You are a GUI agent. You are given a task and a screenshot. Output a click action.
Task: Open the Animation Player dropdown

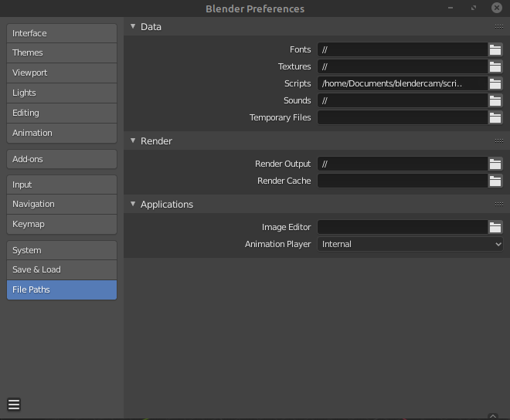(x=410, y=244)
